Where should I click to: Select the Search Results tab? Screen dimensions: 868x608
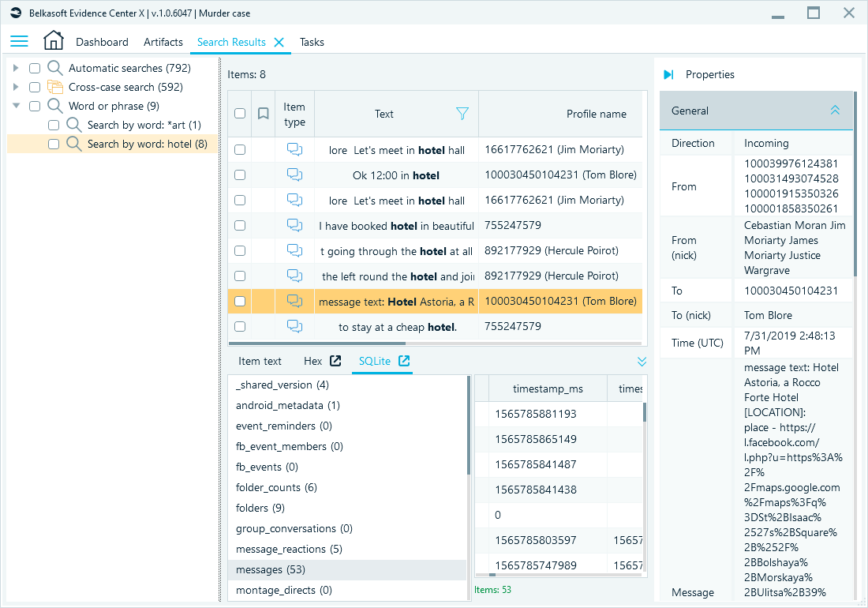pyautogui.click(x=231, y=42)
